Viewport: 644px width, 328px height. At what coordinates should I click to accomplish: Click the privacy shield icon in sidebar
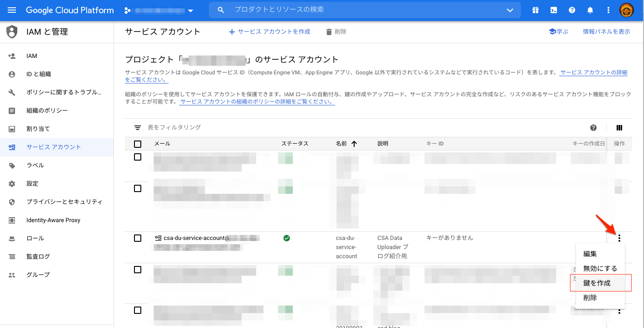(x=12, y=202)
